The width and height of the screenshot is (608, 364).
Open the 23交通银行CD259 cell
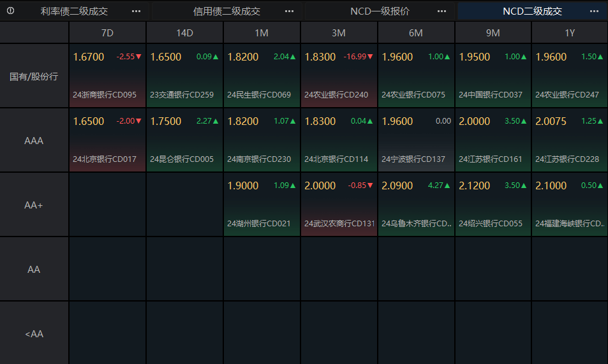[x=184, y=76]
